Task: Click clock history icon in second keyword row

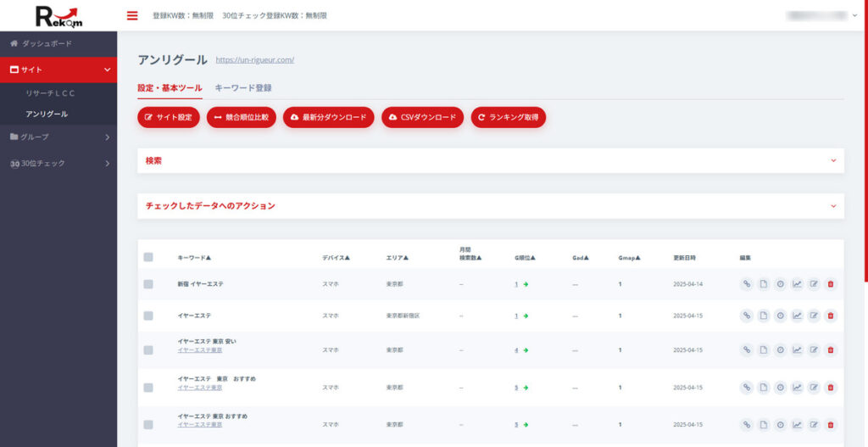Action: pos(780,316)
